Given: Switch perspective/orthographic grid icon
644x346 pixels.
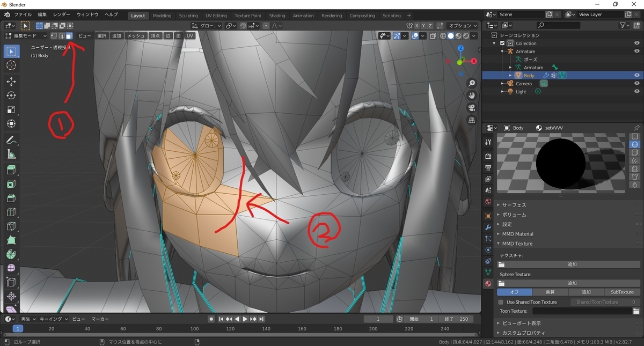Looking at the screenshot, I should click(472, 120).
